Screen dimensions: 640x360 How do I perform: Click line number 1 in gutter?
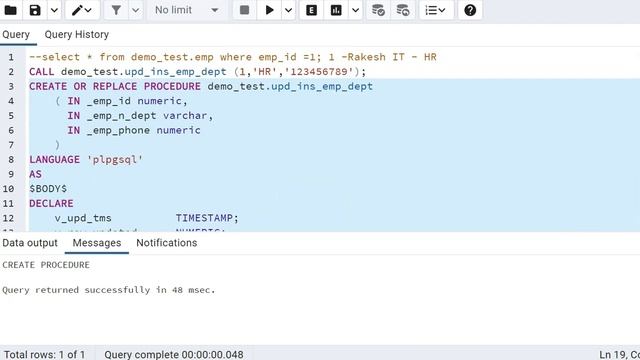coord(11,57)
